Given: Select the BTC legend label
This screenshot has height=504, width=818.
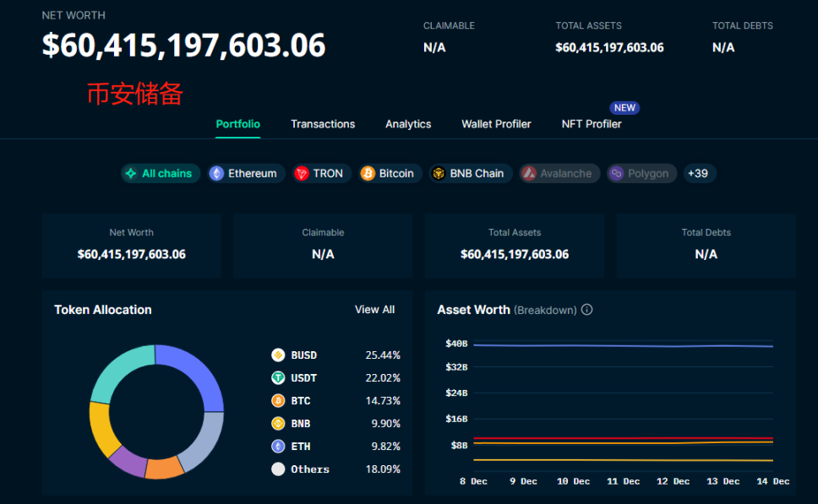Looking at the screenshot, I should 301,401.
